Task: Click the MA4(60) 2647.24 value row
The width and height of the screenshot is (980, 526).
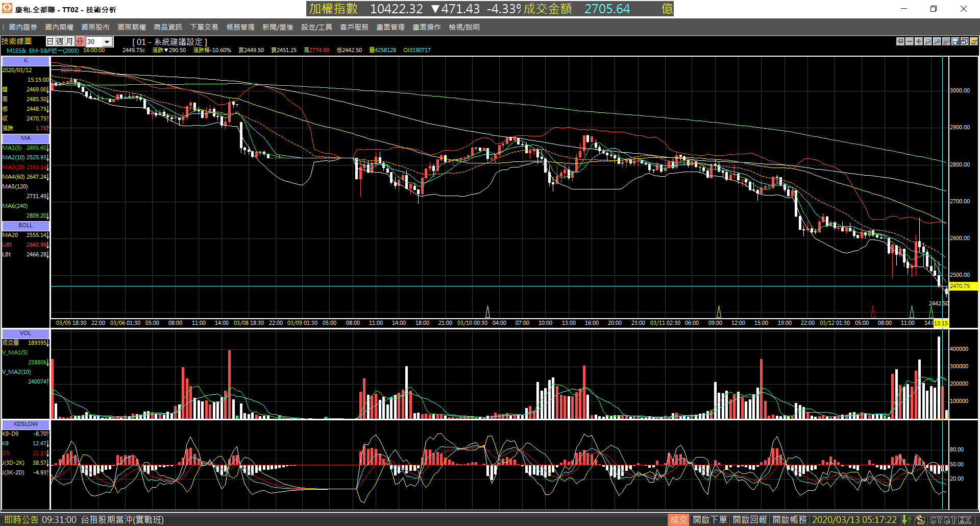Action: (x=26, y=177)
